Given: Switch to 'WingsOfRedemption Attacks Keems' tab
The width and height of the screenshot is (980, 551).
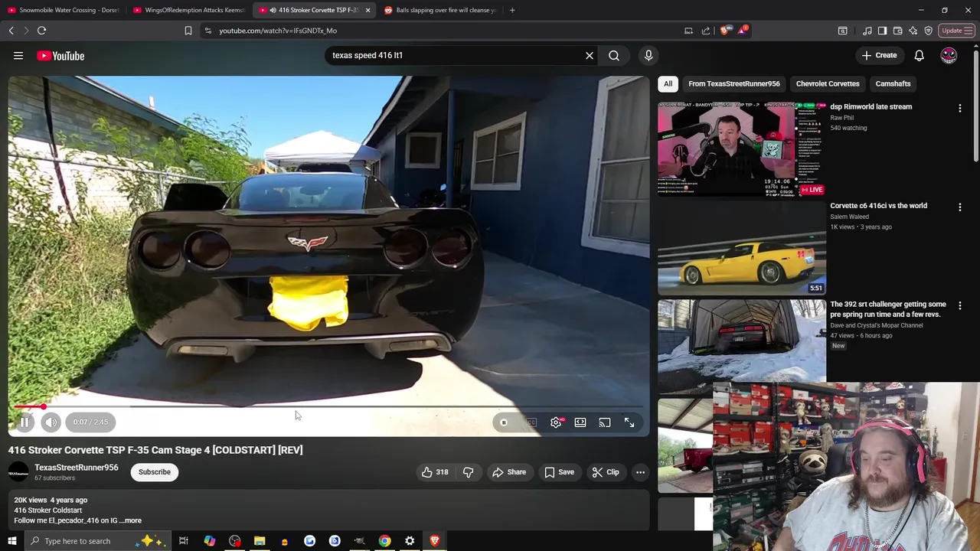Looking at the screenshot, I should click(x=188, y=10).
